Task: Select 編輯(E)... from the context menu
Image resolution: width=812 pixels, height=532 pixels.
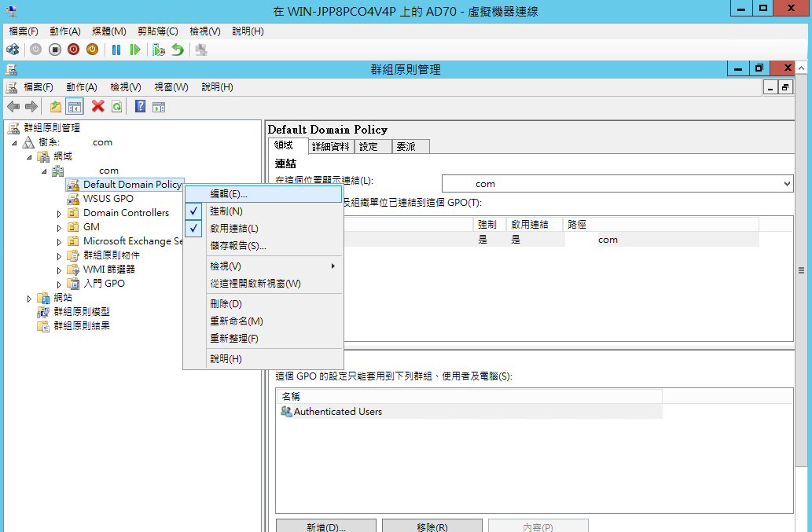Action: 229,193
